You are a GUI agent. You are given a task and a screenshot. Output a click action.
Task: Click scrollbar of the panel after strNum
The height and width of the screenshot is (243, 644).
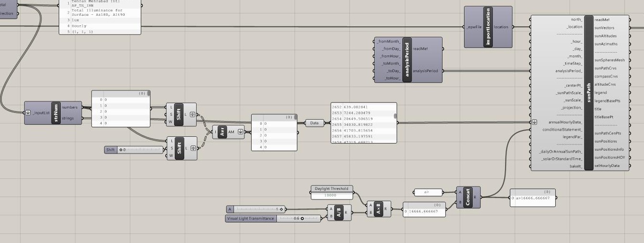(148, 94)
